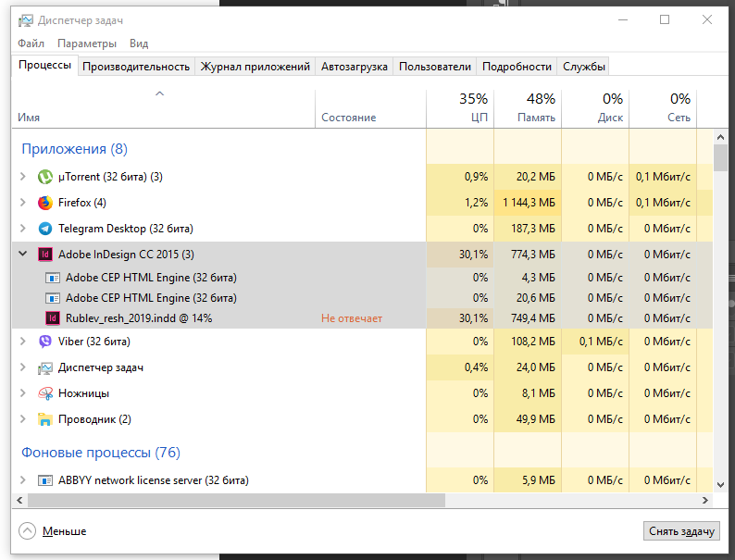The image size is (735, 560).
Task: Click the vertical scrollbar thumb
Action: click(720, 158)
